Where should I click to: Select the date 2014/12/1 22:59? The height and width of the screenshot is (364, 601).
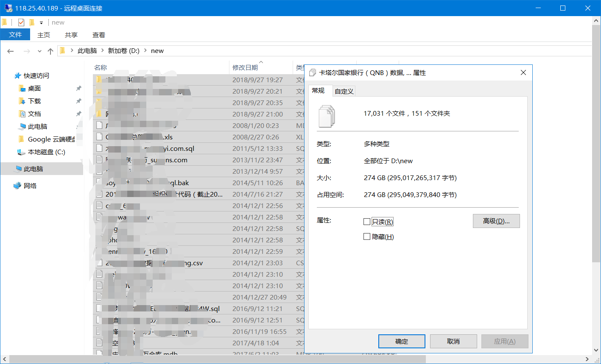[x=257, y=251]
